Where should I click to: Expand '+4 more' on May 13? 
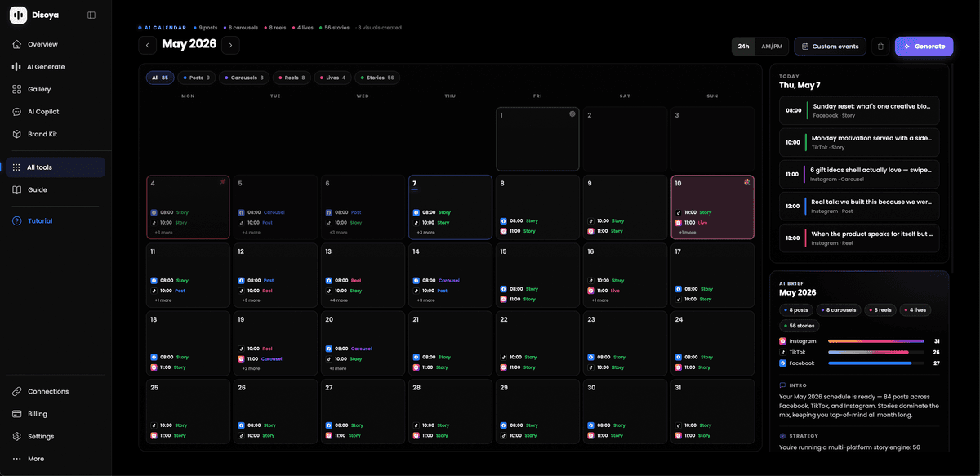[x=338, y=300]
